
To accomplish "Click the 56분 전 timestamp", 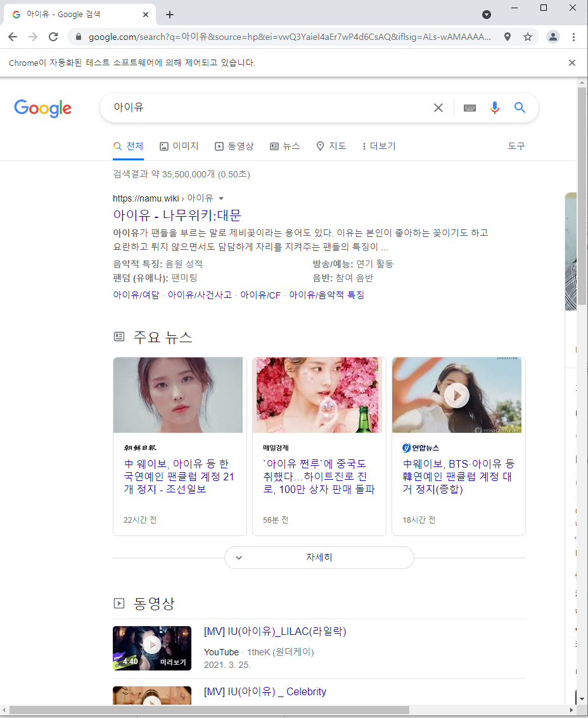I will pos(276,520).
